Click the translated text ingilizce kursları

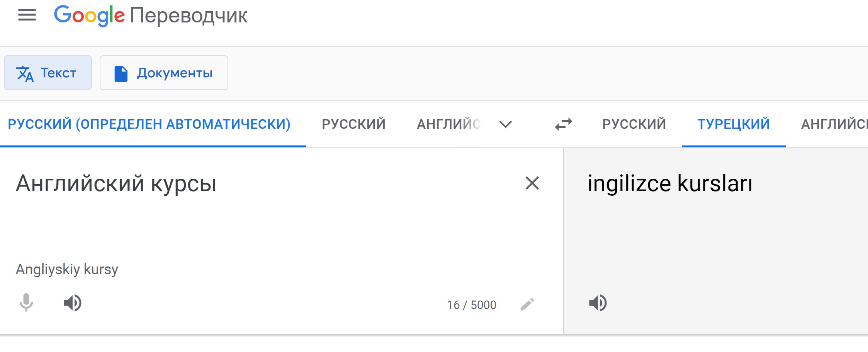coord(670,183)
